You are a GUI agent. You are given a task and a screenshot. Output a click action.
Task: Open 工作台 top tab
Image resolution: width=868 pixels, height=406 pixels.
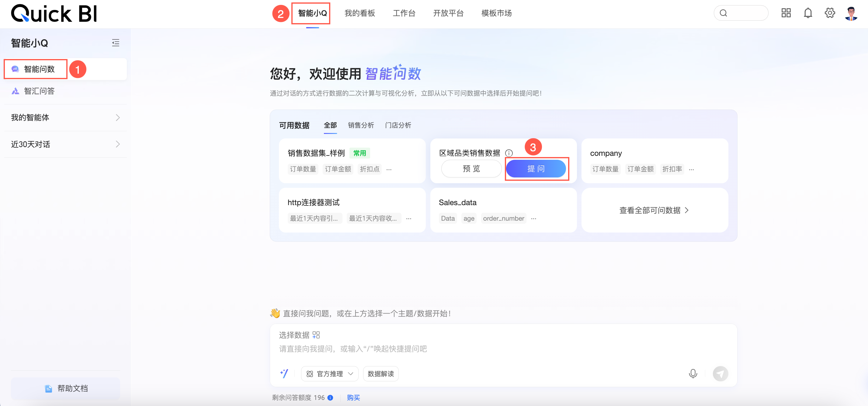404,13
